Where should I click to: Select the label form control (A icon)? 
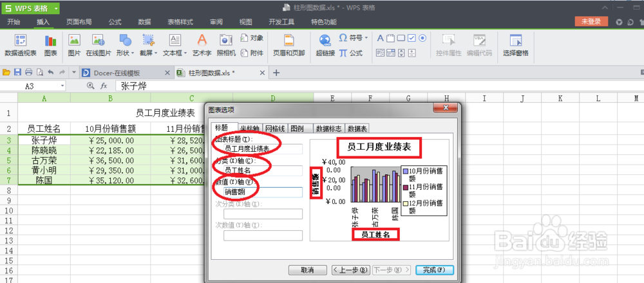[x=380, y=38]
